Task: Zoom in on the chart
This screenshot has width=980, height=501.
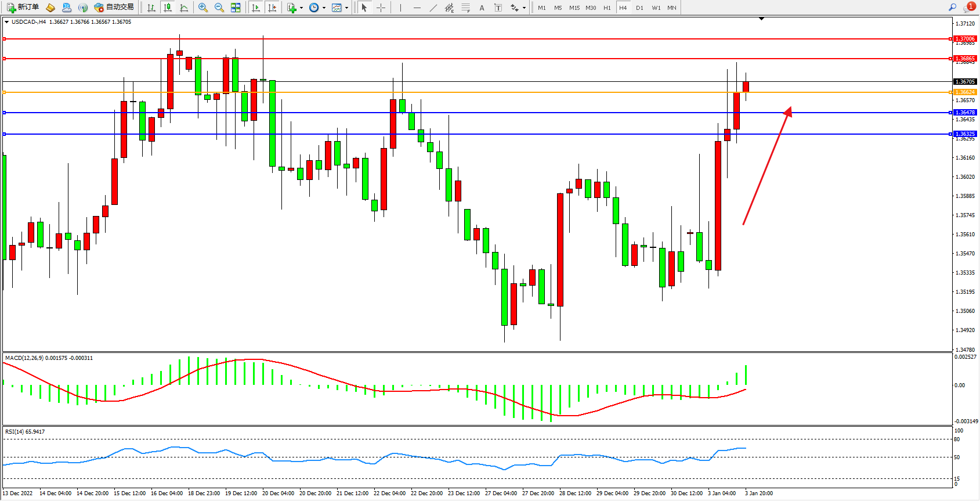Action: click(x=203, y=8)
